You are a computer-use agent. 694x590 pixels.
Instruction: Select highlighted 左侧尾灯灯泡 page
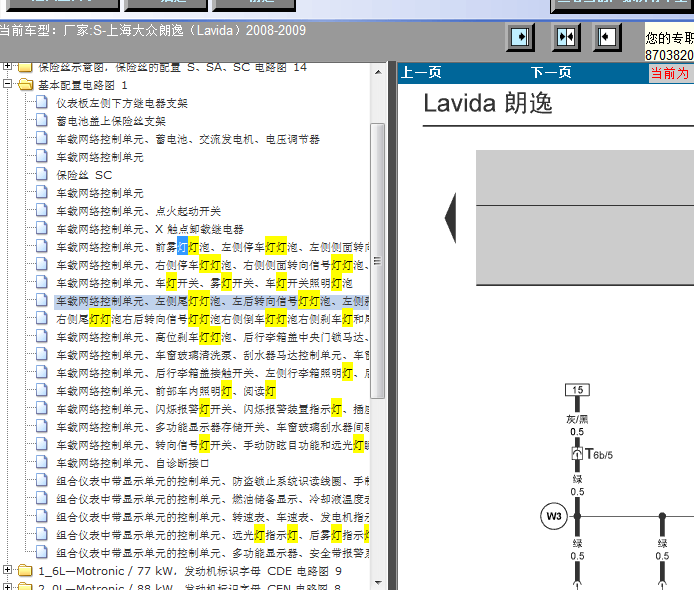coord(212,301)
